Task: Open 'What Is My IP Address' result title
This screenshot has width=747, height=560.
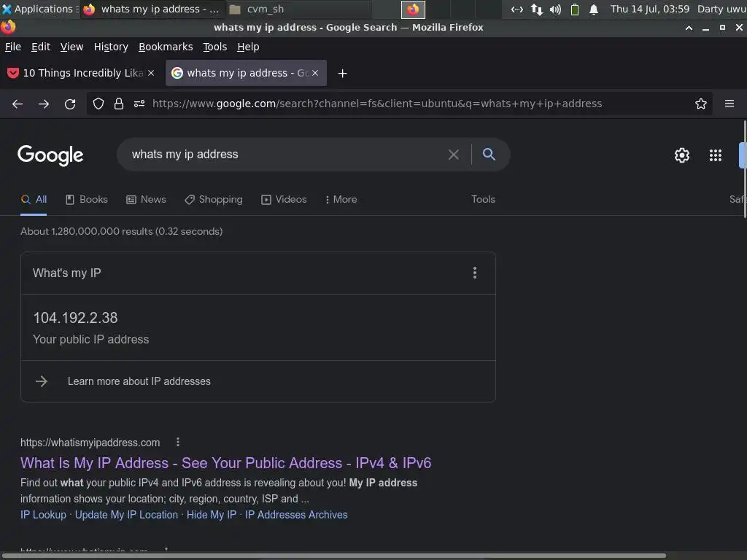Action: tap(226, 463)
